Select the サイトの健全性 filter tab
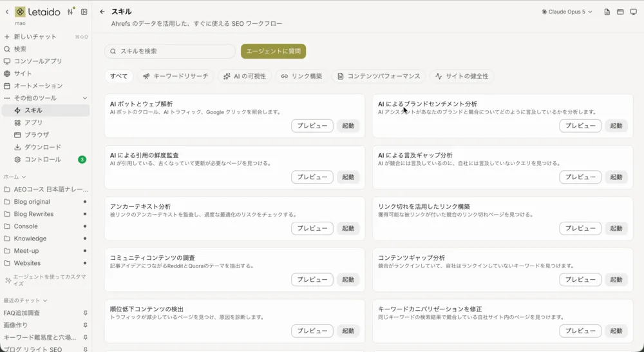Viewport: 644px width, 352px height. coord(462,76)
